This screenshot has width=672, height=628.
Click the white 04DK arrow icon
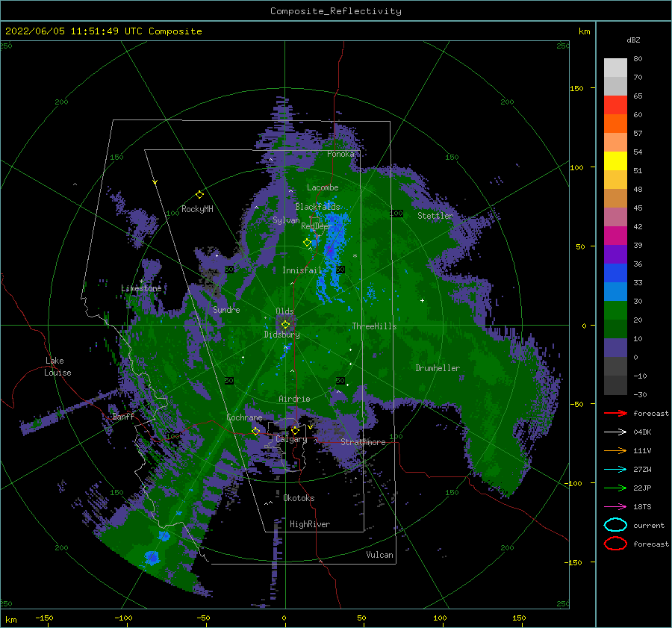click(615, 432)
